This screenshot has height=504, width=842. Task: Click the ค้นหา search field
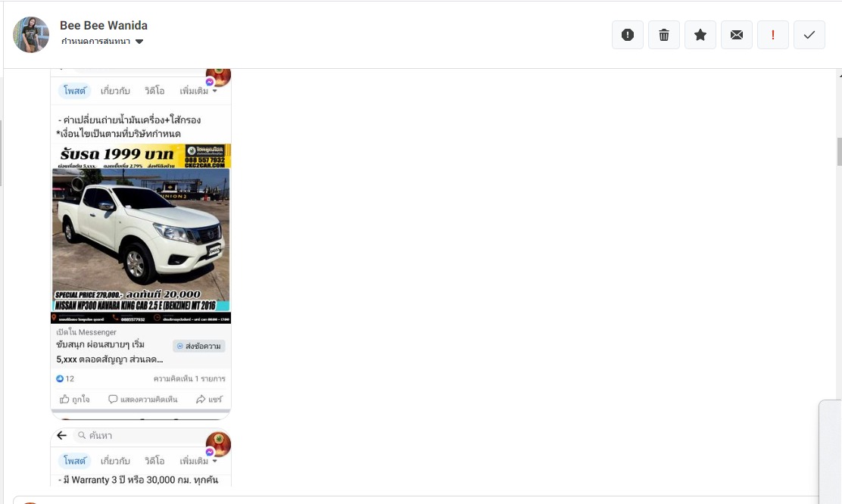(139, 435)
